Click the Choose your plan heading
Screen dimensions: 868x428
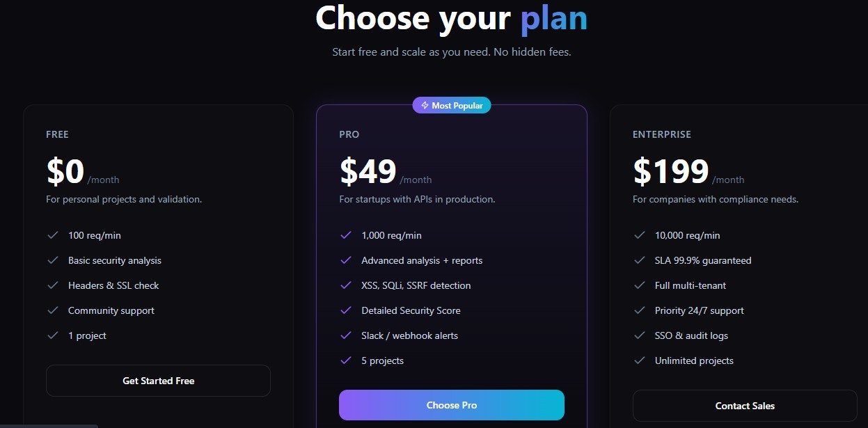click(452, 17)
